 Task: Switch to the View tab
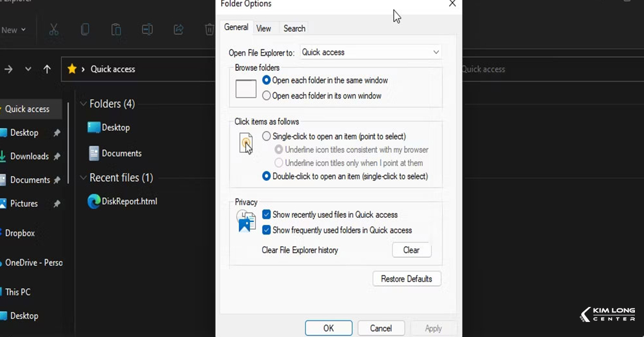pos(264,28)
